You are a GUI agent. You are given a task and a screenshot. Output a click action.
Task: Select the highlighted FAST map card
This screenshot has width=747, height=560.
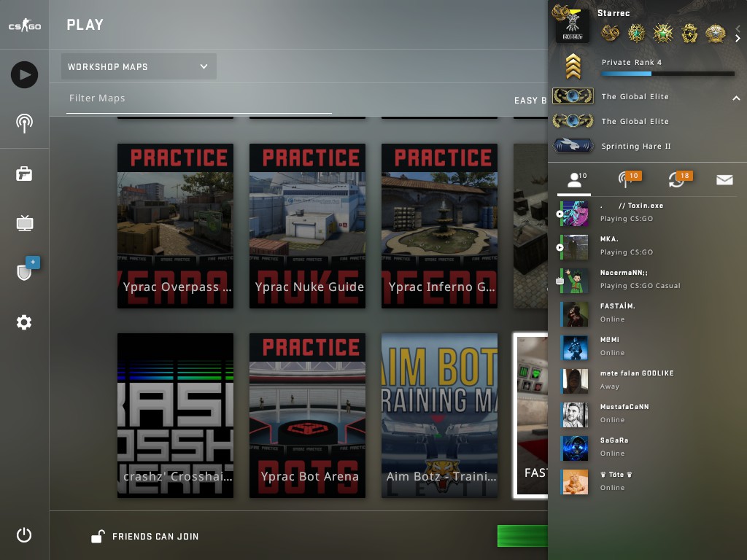[530, 415]
